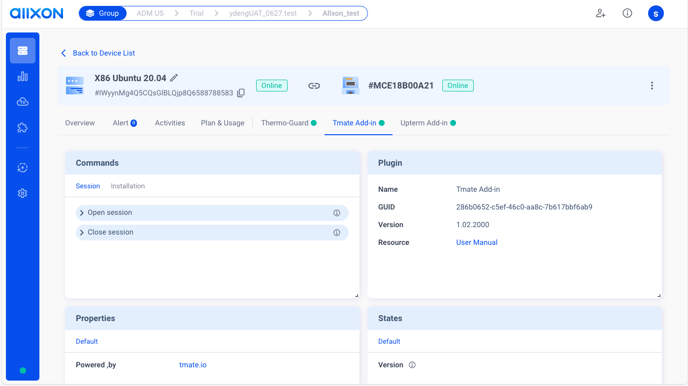Expand the Close session command
The image size is (688, 386).
click(212, 232)
